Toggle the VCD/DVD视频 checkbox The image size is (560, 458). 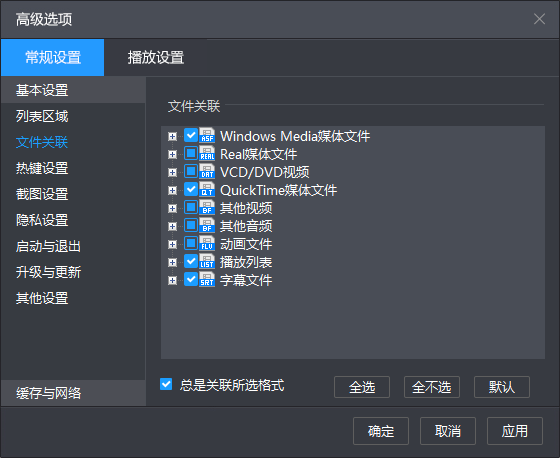tap(191, 171)
